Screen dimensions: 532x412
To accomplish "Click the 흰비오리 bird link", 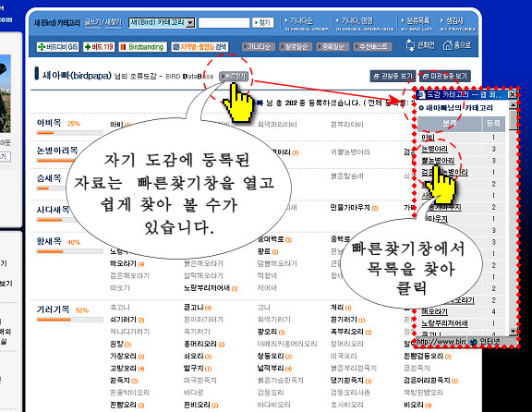I will [200, 405].
